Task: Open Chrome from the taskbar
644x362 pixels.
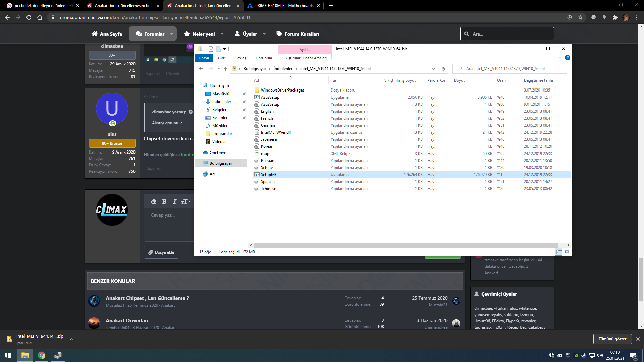Action: (42, 355)
